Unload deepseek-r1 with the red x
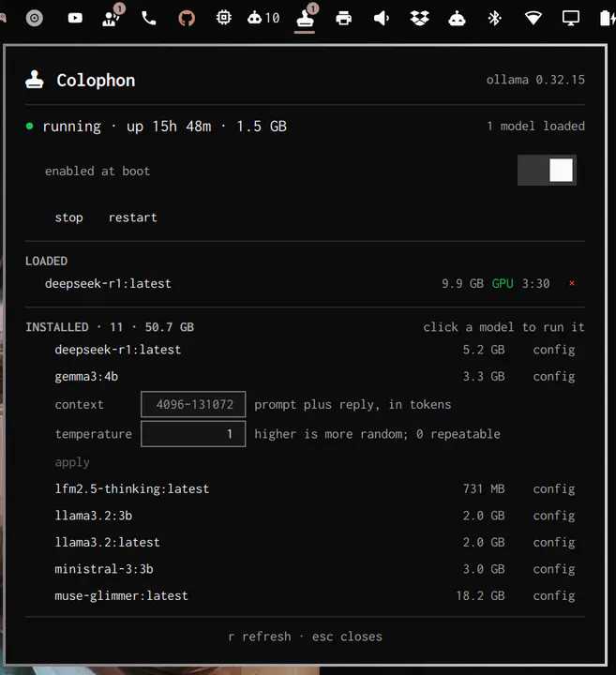 (x=572, y=283)
